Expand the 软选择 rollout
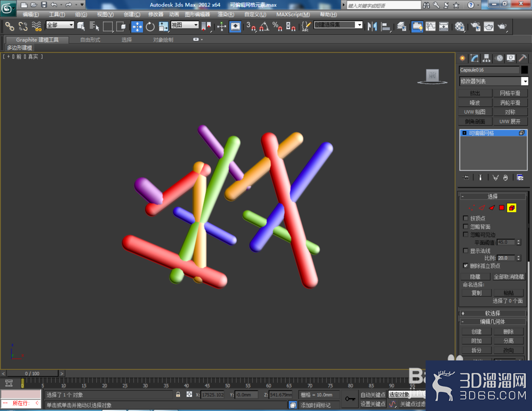 (492, 313)
